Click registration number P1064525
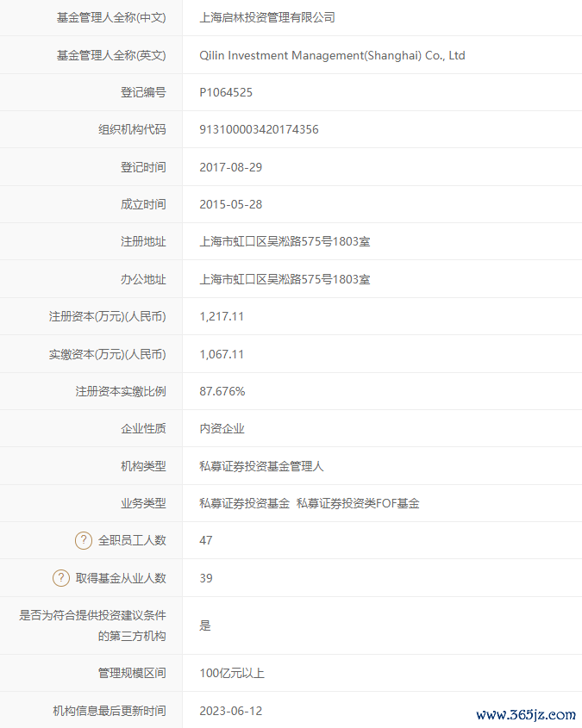The height and width of the screenshot is (728, 582). (x=226, y=92)
